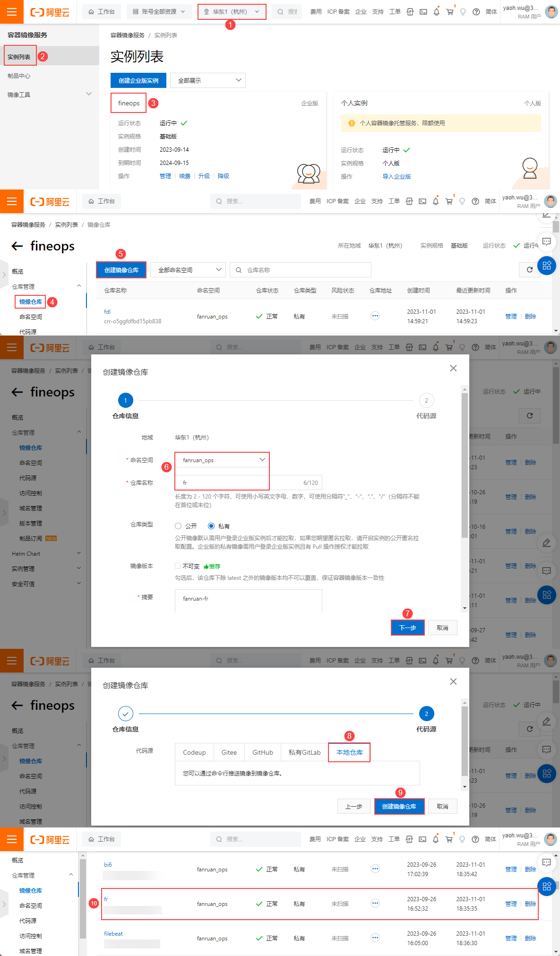The height and width of the screenshot is (956, 560).
Task: Click the 下一步 button
Action: tap(408, 628)
